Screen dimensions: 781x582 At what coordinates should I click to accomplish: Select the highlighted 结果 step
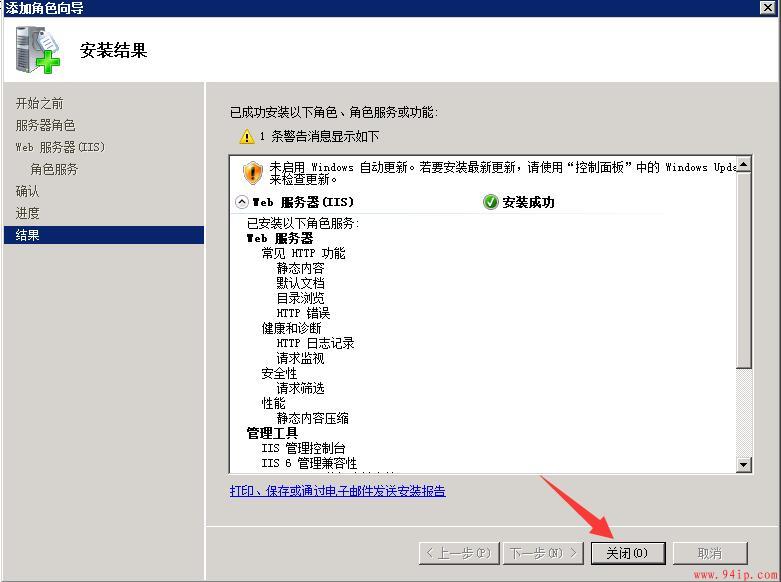pyautogui.click(x=104, y=235)
